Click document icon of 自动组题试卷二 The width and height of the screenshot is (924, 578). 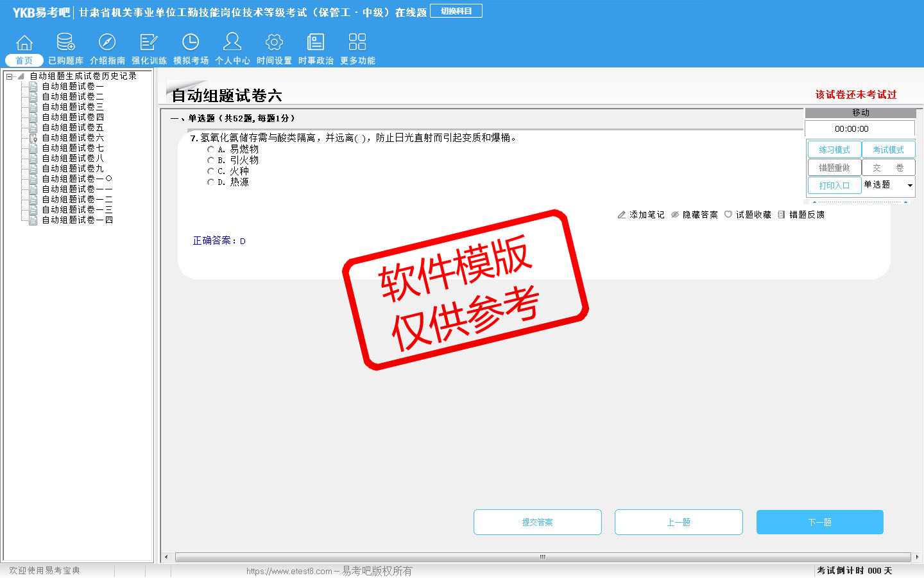[33, 96]
